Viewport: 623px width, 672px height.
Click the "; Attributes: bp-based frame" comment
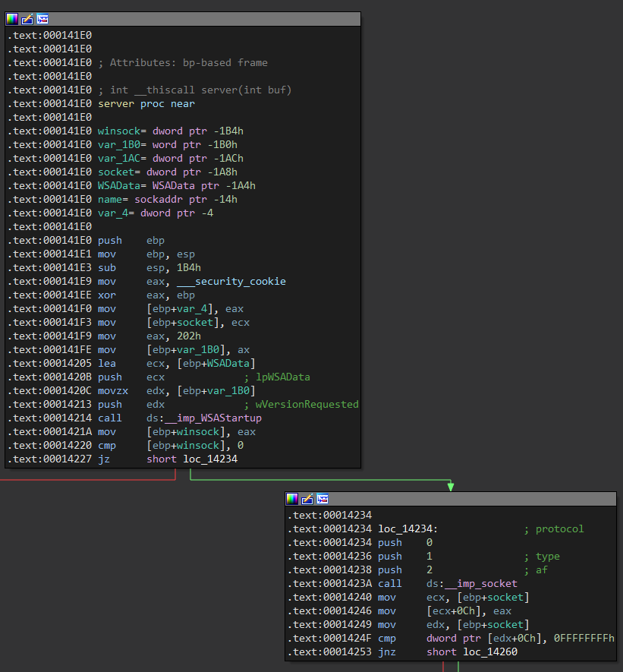183,62
